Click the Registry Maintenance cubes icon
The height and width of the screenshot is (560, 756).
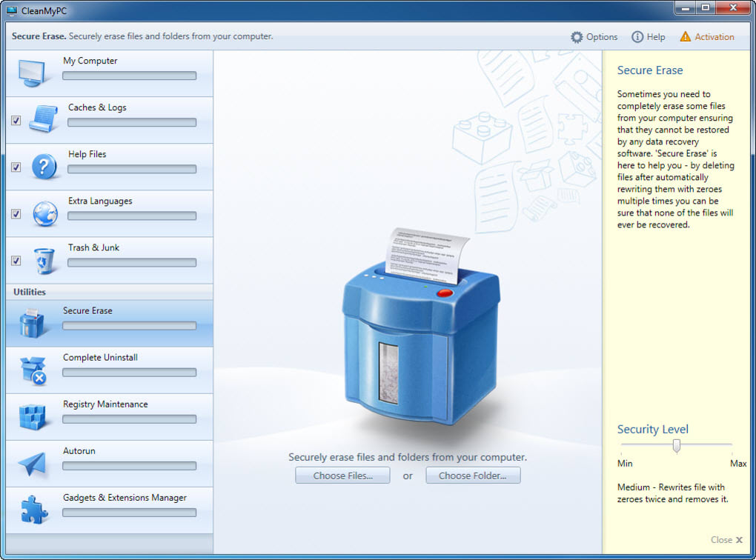(x=33, y=416)
